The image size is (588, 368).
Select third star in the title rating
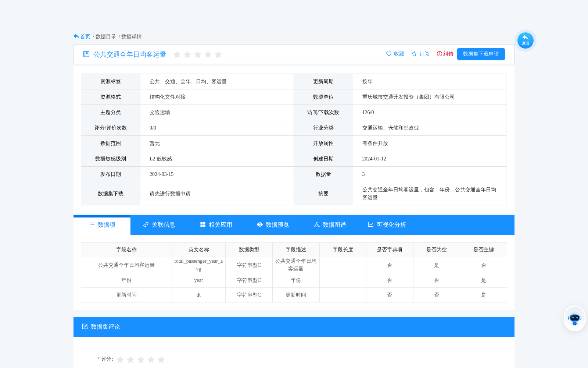tap(198, 54)
